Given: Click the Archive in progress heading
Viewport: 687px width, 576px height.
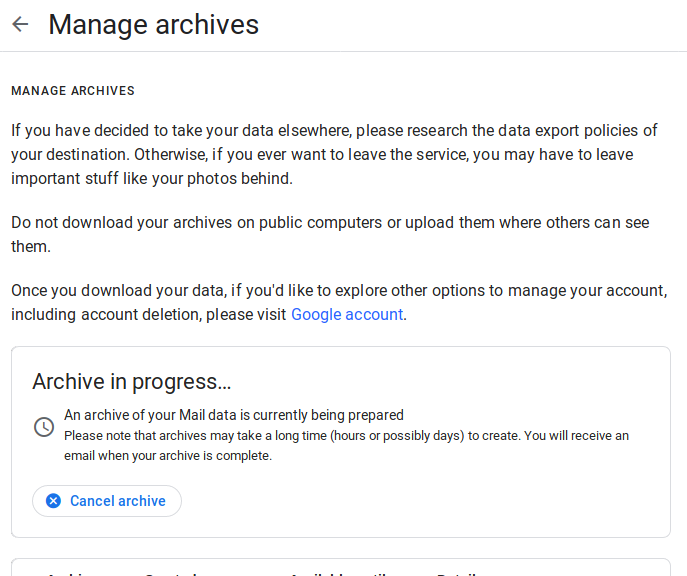Looking at the screenshot, I should pyautogui.click(x=131, y=382).
